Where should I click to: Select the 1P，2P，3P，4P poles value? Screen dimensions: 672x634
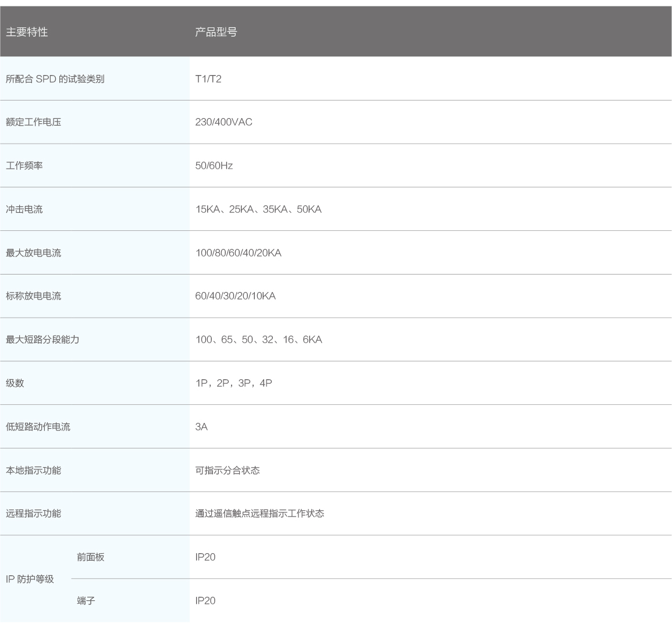(x=233, y=383)
